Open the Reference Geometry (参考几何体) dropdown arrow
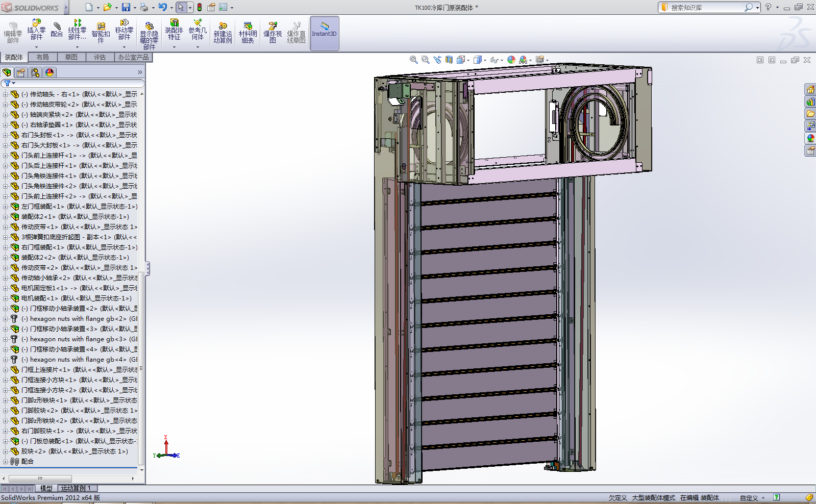The image size is (816, 504). pyautogui.click(x=197, y=47)
